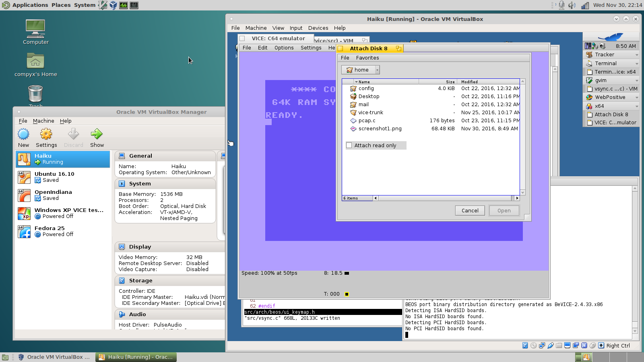The height and width of the screenshot is (362, 644).
Task: Click the New VM toolbar icon
Action: click(x=23, y=138)
